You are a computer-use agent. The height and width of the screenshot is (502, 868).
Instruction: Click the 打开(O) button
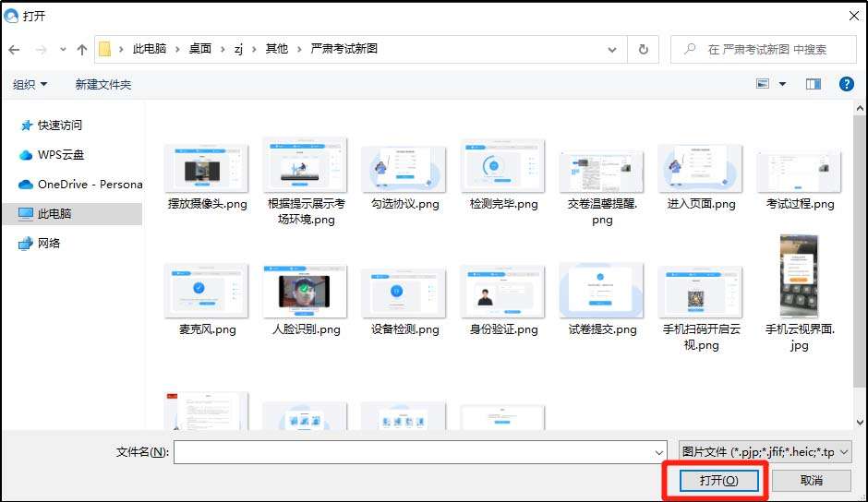click(717, 481)
